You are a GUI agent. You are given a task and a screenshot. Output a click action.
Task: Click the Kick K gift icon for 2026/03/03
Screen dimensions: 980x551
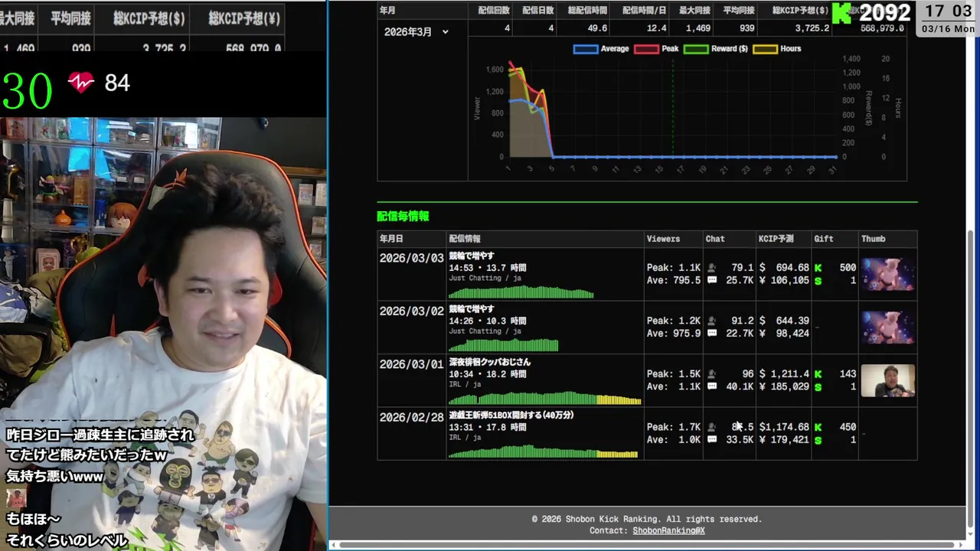818,268
